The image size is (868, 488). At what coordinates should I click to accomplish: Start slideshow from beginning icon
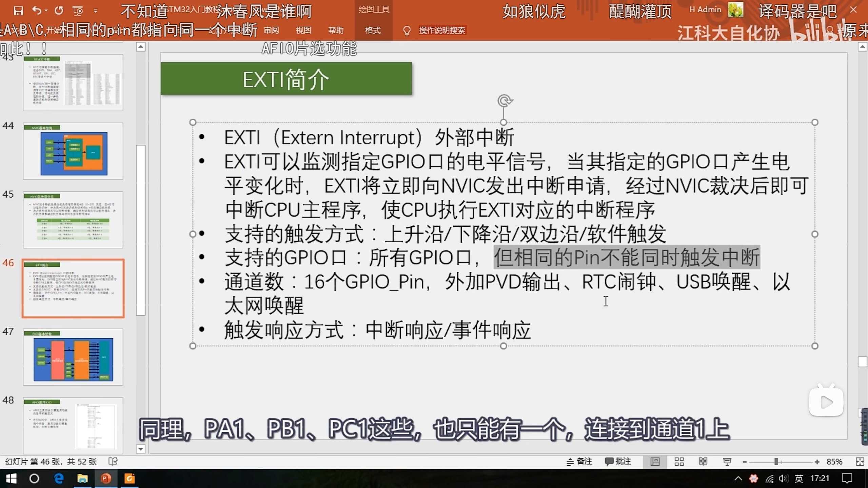[78, 11]
